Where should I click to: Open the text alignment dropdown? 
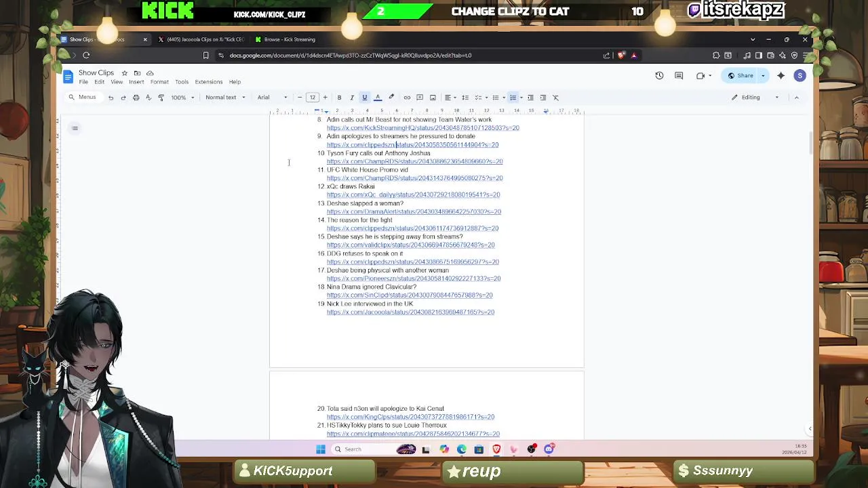click(450, 98)
